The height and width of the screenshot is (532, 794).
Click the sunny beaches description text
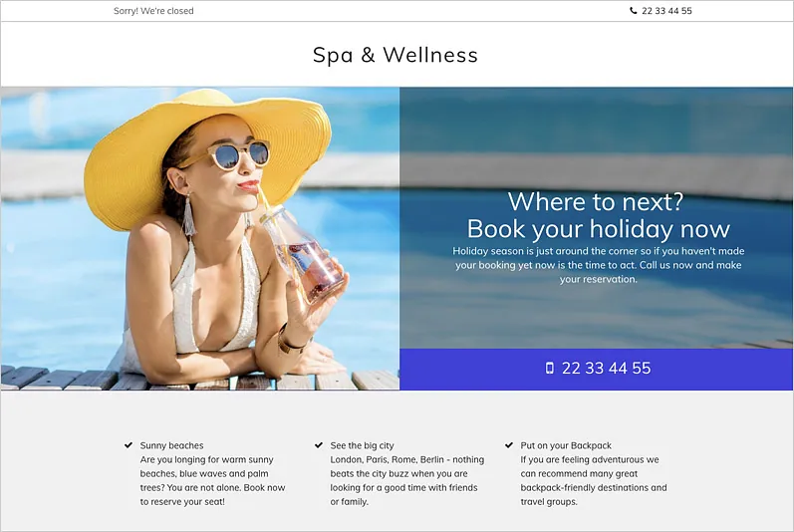point(212,481)
